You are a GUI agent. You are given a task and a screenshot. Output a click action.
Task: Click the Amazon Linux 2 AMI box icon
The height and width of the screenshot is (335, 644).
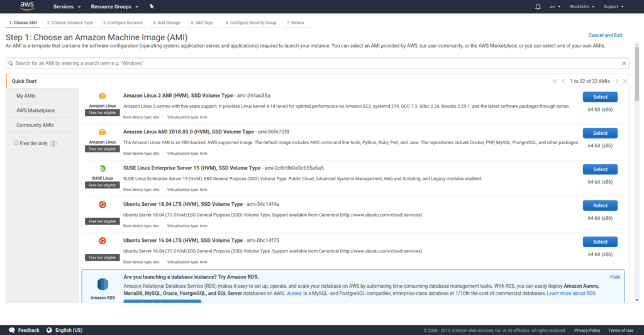103,96
